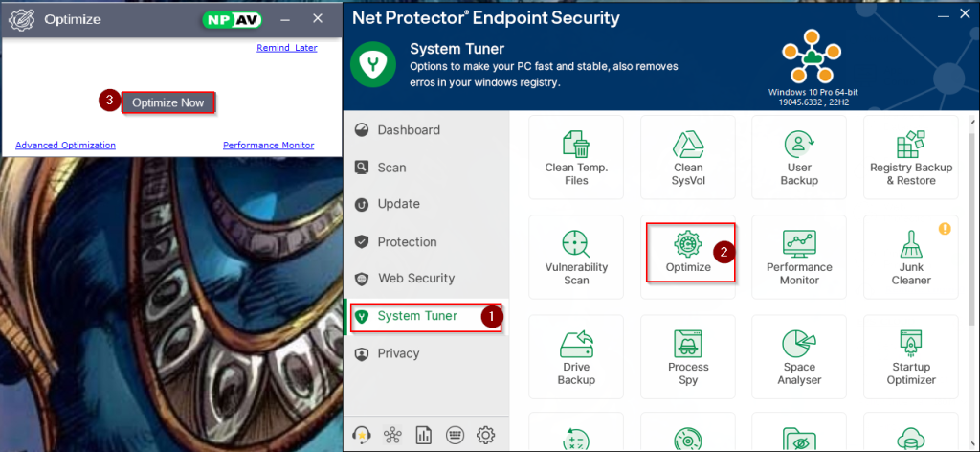980x452 pixels.
Task: Go to the Web Security section
Action: (415, 279)
